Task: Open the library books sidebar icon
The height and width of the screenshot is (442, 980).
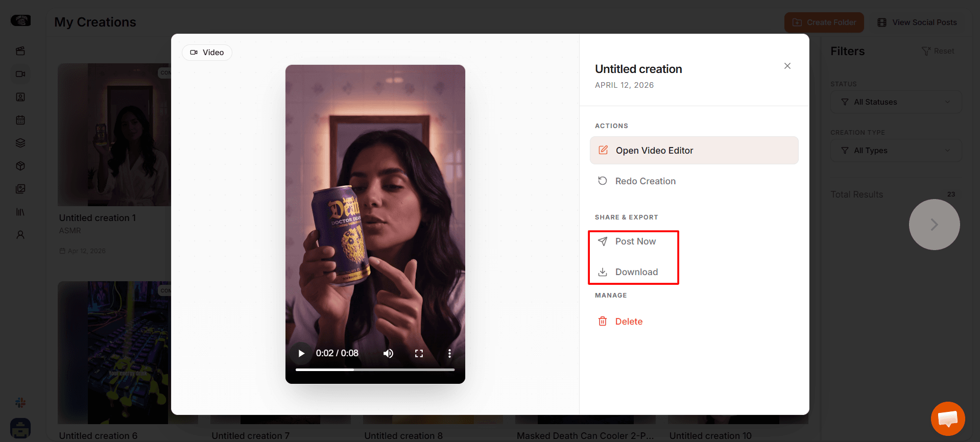Action: pos(20,212)
